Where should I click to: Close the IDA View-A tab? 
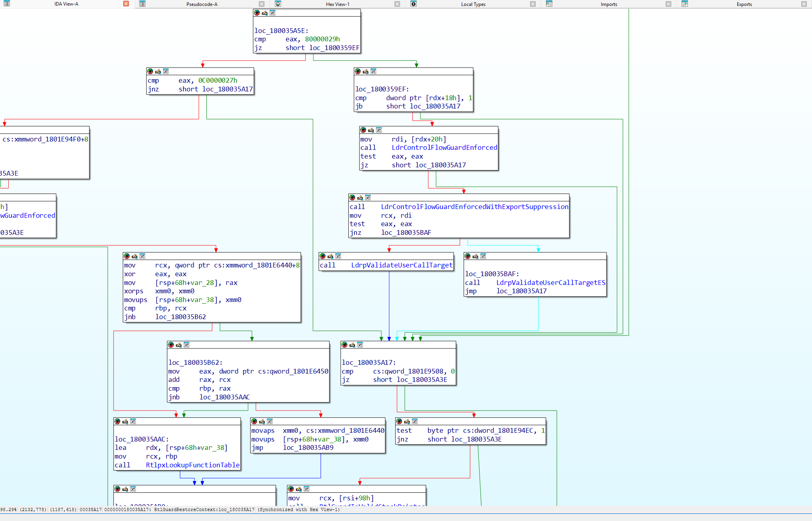(x=126, y=4)
